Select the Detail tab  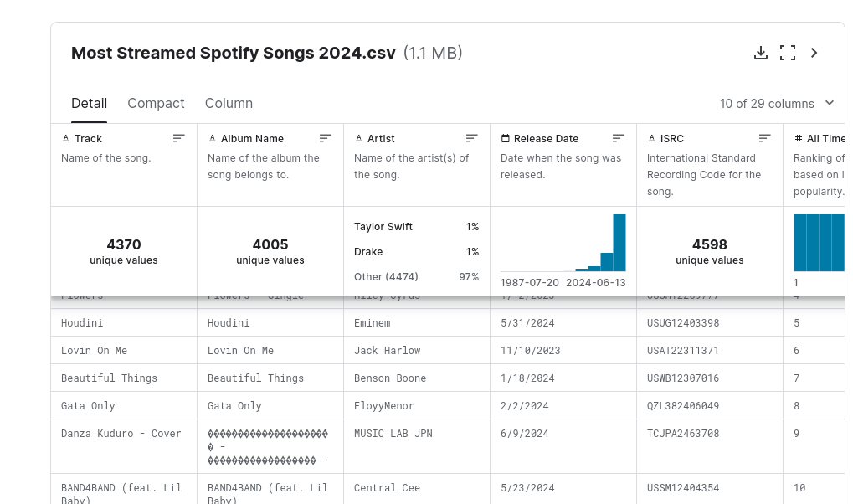(x=89, y=104)
